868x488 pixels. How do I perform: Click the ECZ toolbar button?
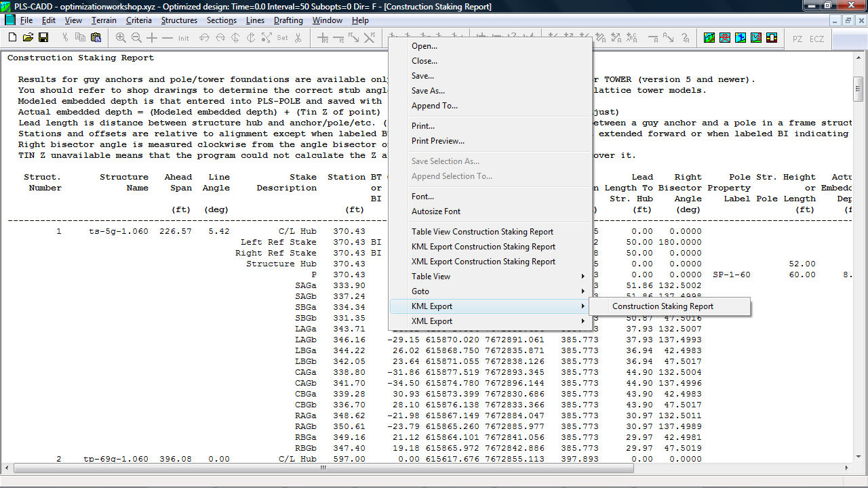[x=817, y=39]
